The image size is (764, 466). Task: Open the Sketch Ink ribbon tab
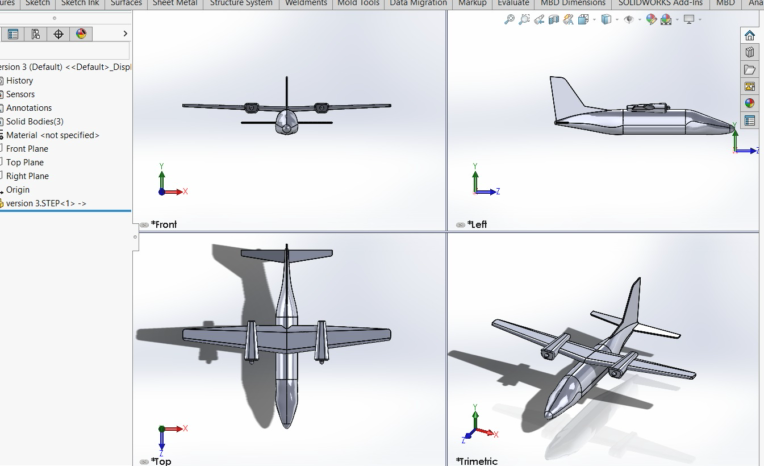coord(80,3)
